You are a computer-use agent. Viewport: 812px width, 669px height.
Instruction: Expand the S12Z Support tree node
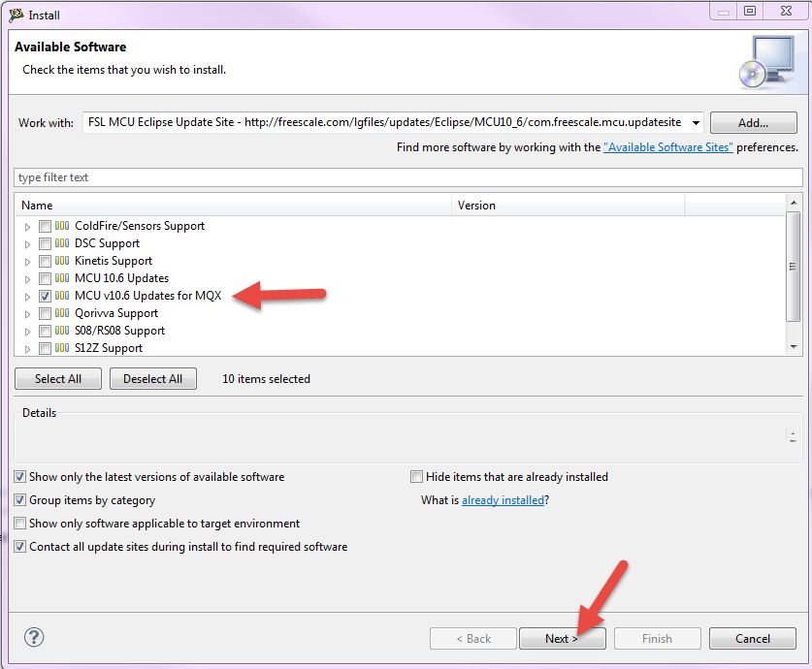pos(27,349)
